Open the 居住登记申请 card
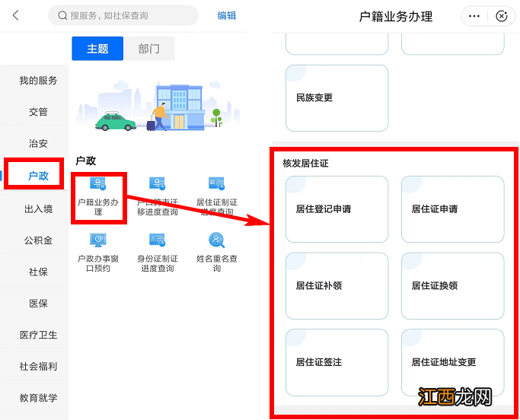520x420 pixels. 337,209
